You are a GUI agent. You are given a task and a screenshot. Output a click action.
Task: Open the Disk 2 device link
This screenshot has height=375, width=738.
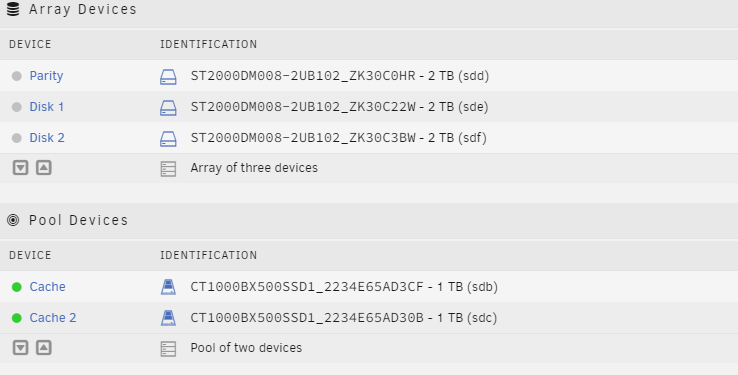[x=47, y=138]
